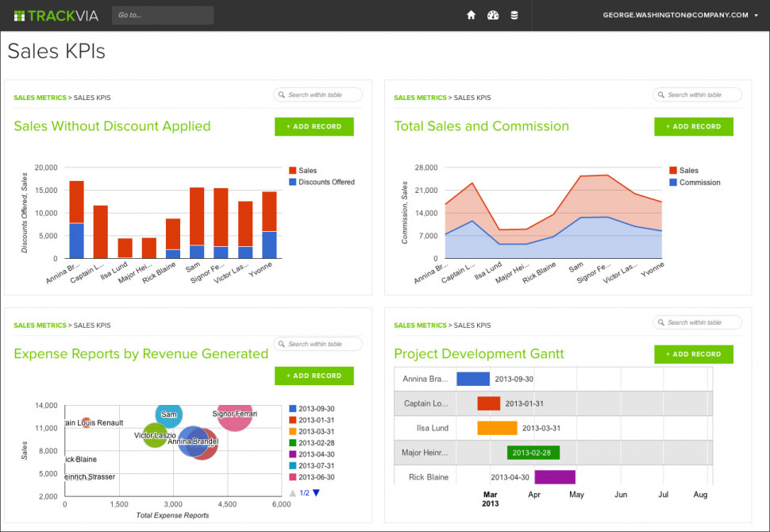Click the blue Discounts Offered legend swatch
Screen dimensions: 770x532
(292, 182)
